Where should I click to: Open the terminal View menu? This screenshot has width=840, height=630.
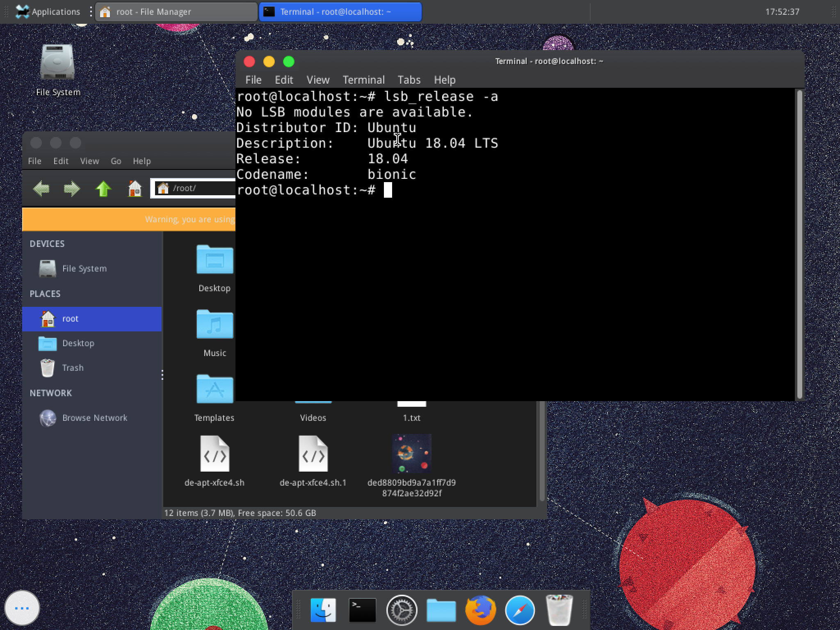click(x=318, y=80)
